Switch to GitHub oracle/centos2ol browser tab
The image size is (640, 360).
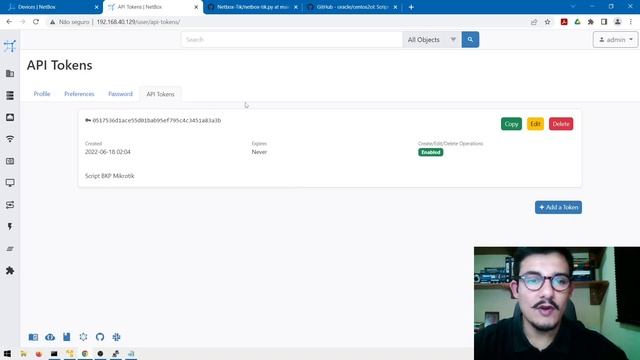point(352,7)
